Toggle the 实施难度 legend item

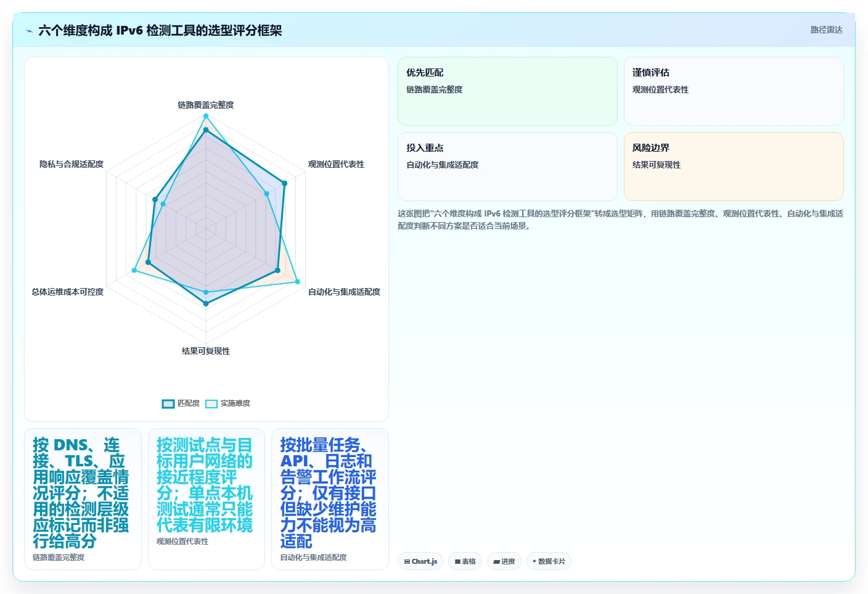pyautogui.click(x=227, y=403)
